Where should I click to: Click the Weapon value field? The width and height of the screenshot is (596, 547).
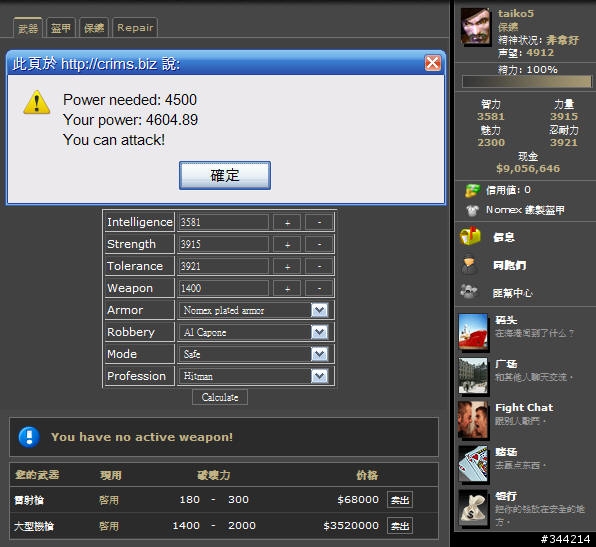click(223, 288)
